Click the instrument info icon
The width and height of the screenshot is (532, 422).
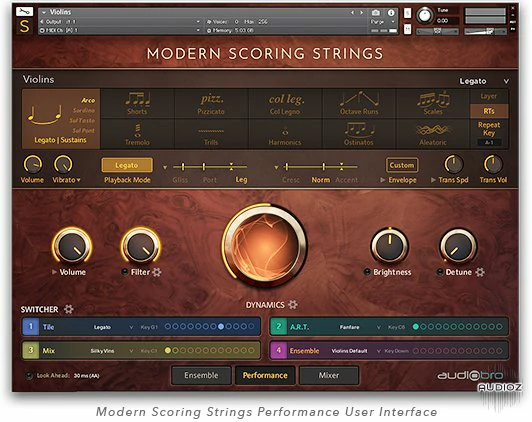click(x=391, y=13)
